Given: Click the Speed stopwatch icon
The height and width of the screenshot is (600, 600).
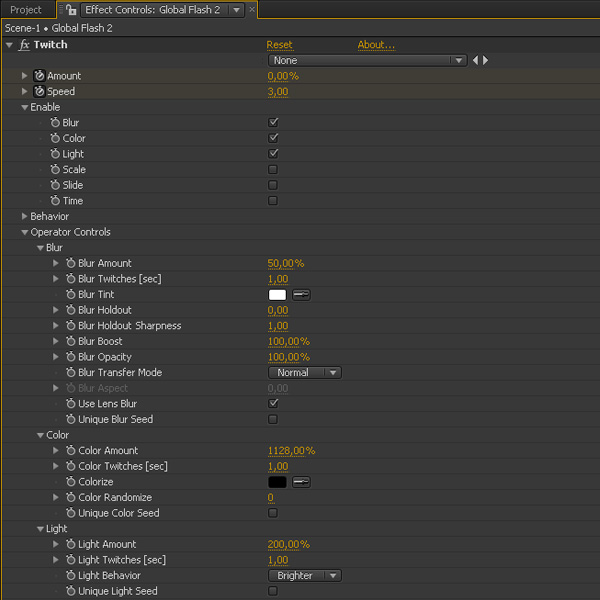Looking at the screenshot, I should click(x=39, y=91).
